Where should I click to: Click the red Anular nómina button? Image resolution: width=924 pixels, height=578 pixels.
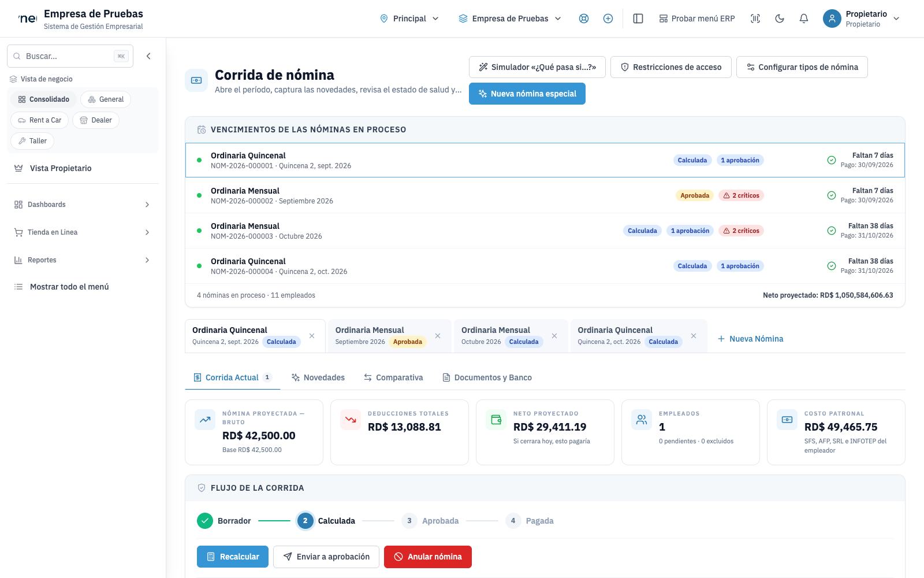pyautogui.click(x=428, y=557)
